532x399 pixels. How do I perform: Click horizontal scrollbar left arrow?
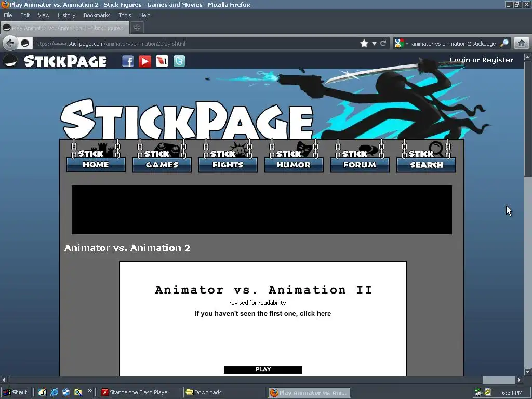(4, 380)
